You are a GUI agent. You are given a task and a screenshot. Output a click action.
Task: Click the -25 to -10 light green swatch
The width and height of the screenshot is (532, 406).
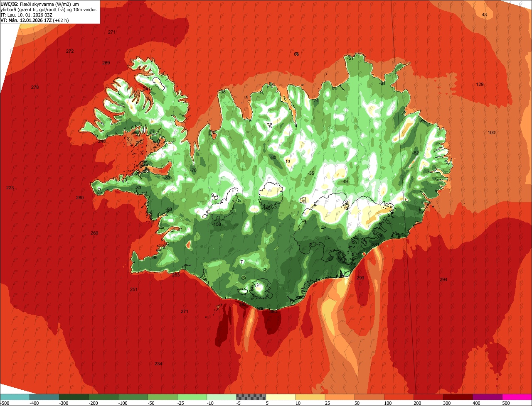[x=192, y=397]
